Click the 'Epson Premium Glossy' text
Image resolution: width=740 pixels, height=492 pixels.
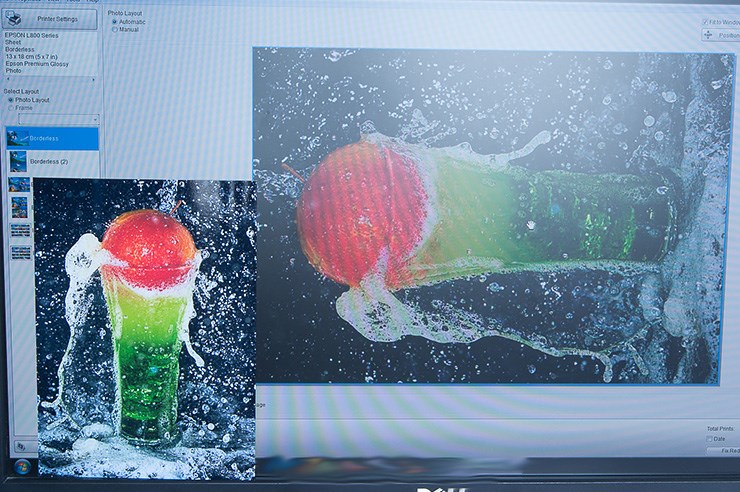[37, 64]
